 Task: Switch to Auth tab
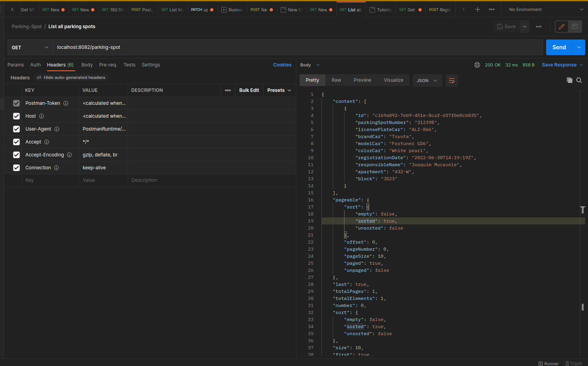tap(36, 65)
